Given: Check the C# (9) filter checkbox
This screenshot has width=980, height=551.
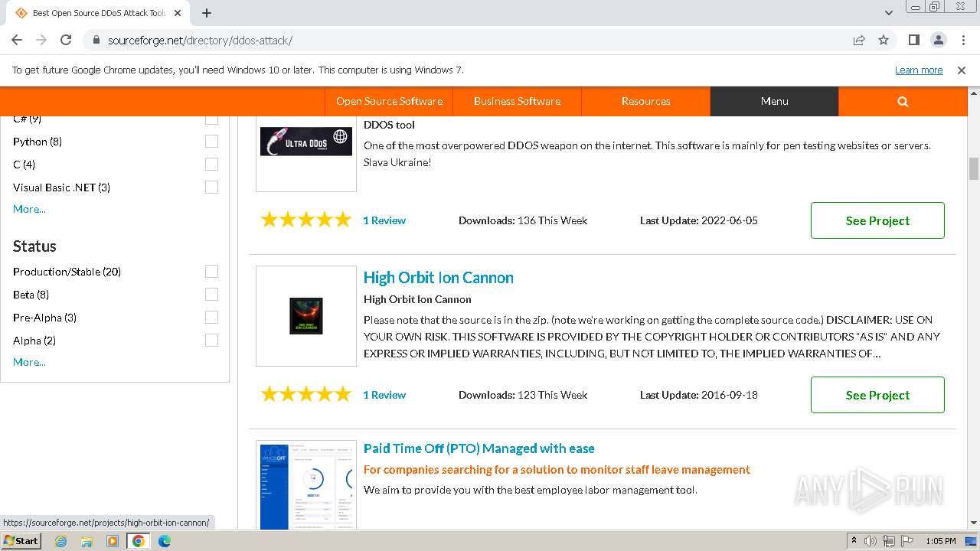Looking at the screenshot, I should 211,119.
